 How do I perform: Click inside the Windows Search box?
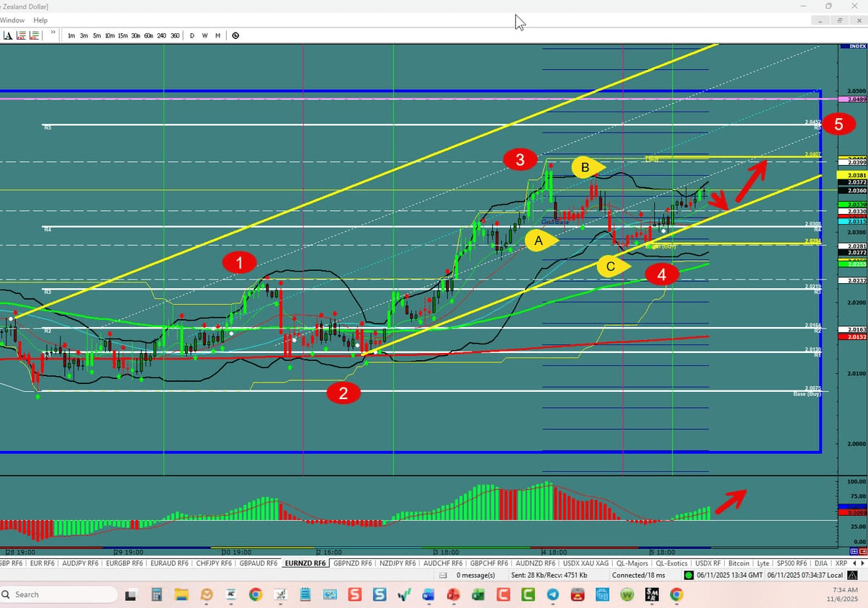click(58, 594)
